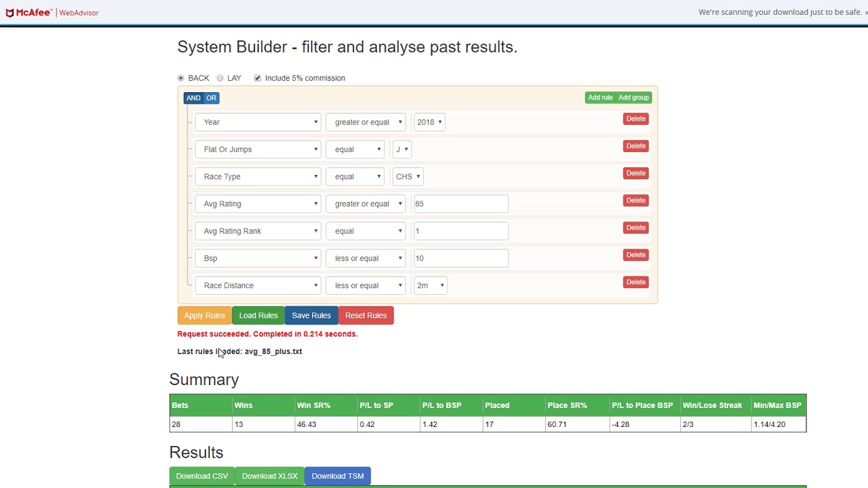
Task: Delete the Avg Rating rule
Action: point(636,200)
